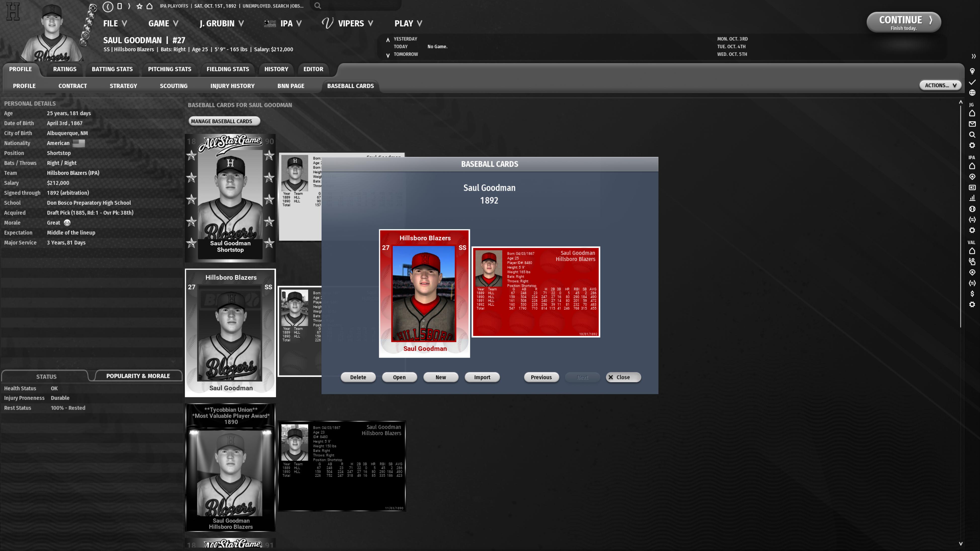
Task: Click the baseball icon under the IPA section
Action: pyautogui.click(x=972, y=209)
